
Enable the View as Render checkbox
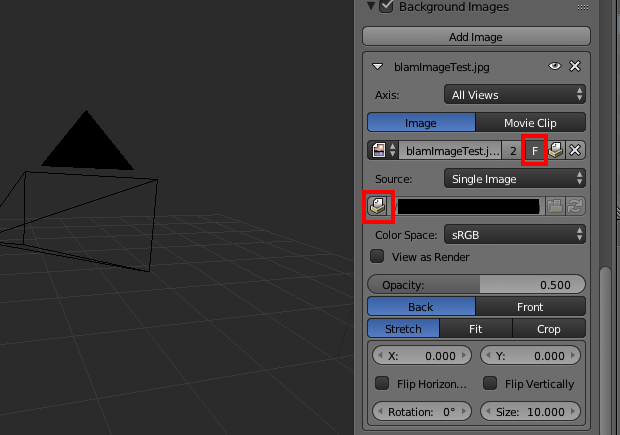(x=377, y=256)
